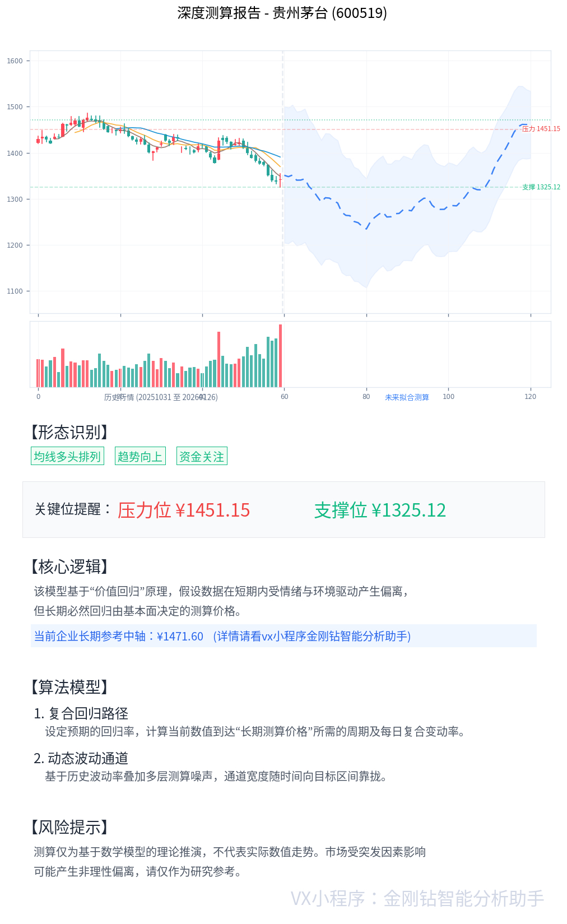Click the chart label 支撑 1325.12
The image size is (567, 924).
541,187
